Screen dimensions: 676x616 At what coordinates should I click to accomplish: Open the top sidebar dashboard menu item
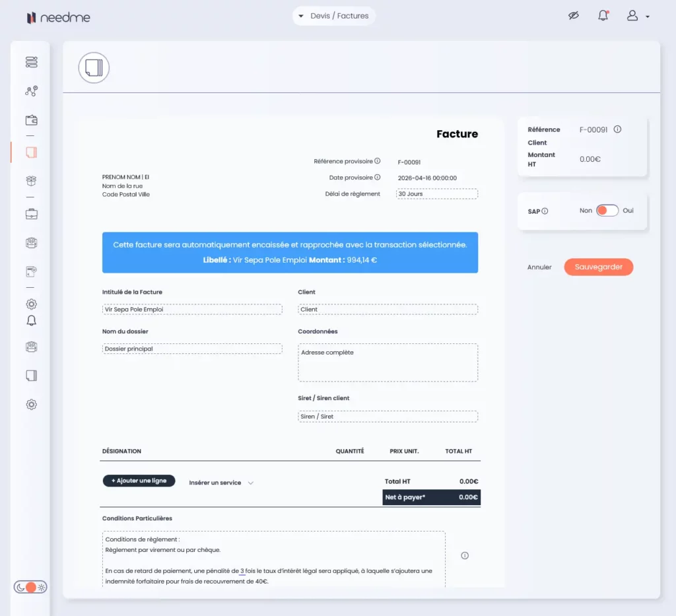click(31, 62)
